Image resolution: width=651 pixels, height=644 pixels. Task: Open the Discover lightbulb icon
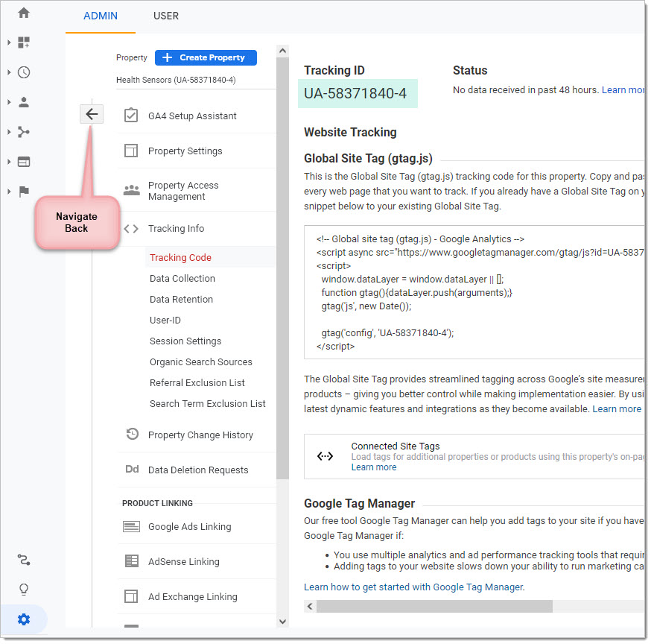coord(24,590)
